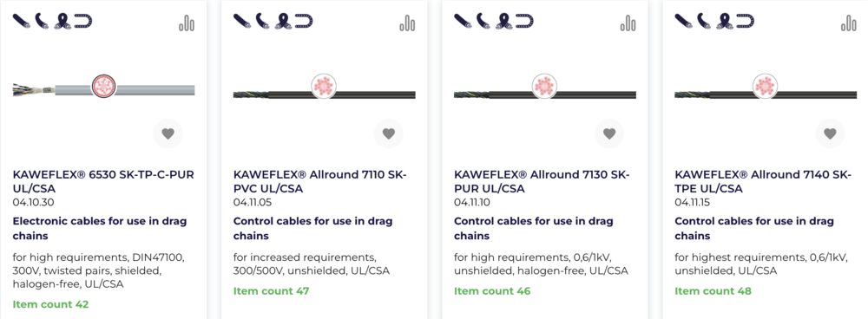The image size is (868, 319).
Task: Click gray 6530 cable product image
Action: [103, 88]
